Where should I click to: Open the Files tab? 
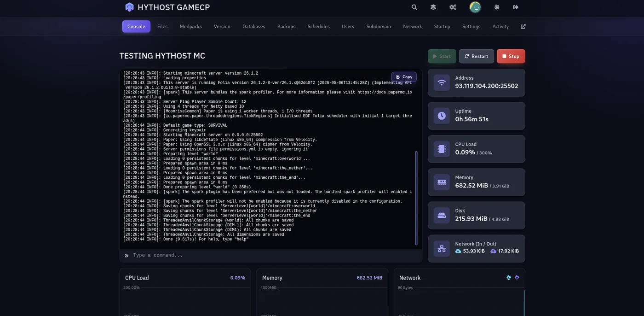162,26
